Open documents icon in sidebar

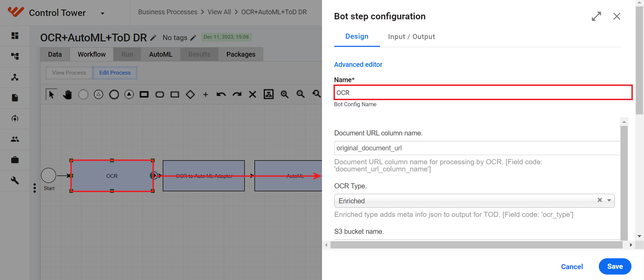click(x=15, y=98)
